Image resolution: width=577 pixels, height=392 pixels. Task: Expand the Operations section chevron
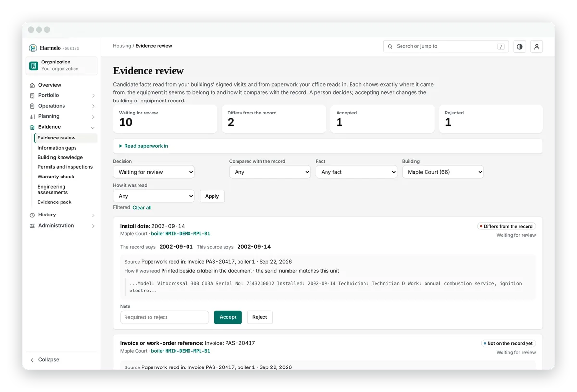93,106
